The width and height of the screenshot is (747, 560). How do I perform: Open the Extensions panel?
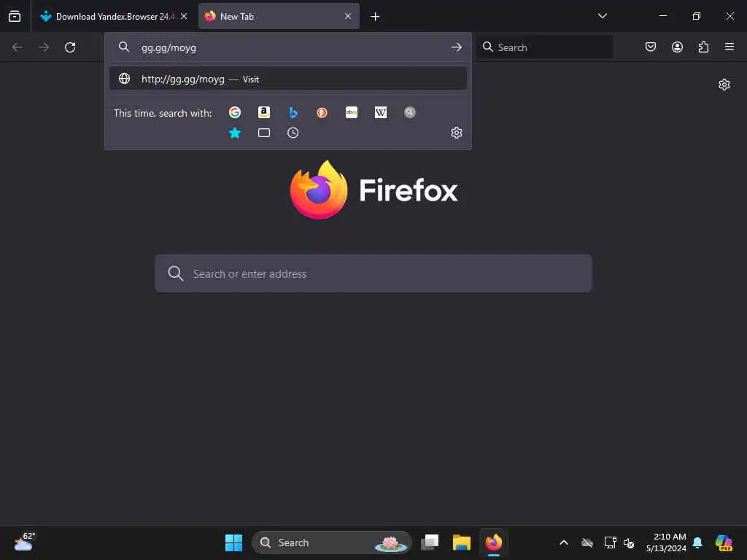pos(704,47)
